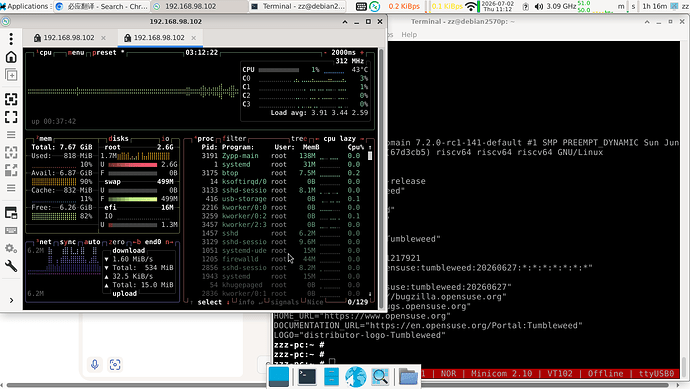Click the home icon in viewer sidebar
The image size is (690, 389).
click(11, 57)
